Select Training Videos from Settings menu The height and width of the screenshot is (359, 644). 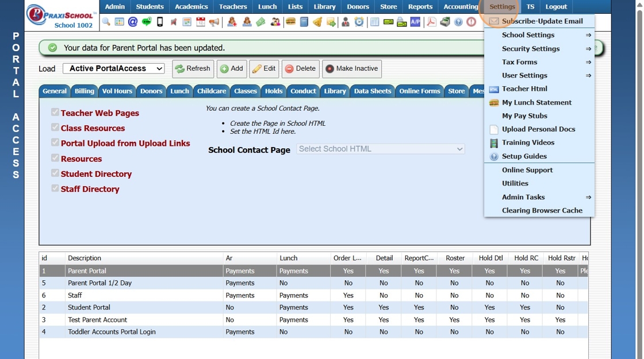pos(528,142)
